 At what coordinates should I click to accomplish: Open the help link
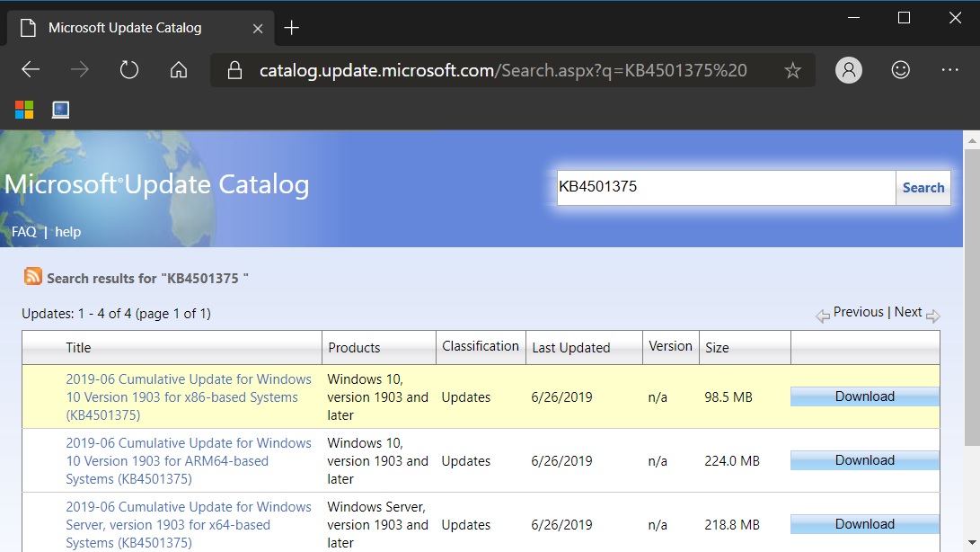pos(68,232)
